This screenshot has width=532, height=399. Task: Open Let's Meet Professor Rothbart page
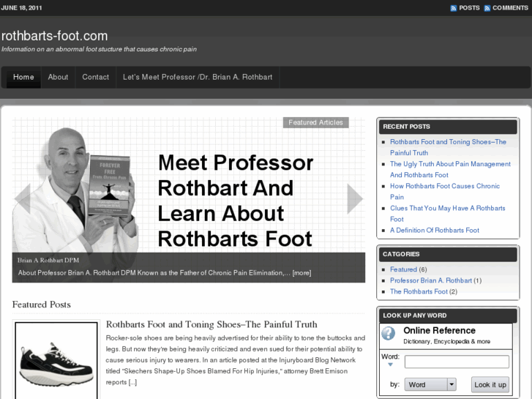click(198, 77)
